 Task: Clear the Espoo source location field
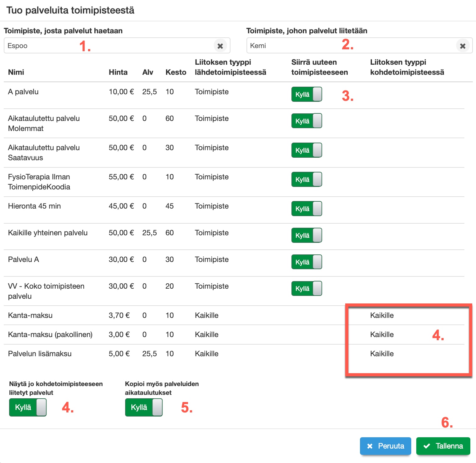tap(220, 46)
